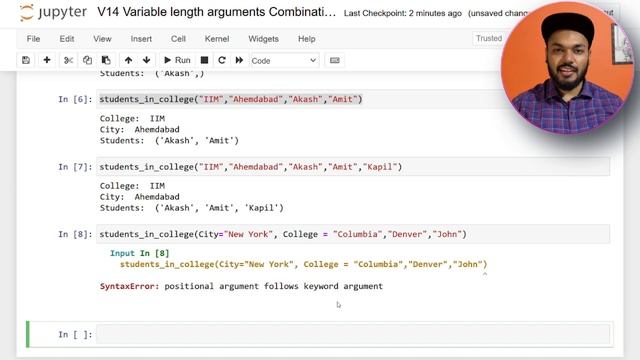The width and height of the screenshot is (640, 360).
Task: Open the File menu
Action: [33, 39]
